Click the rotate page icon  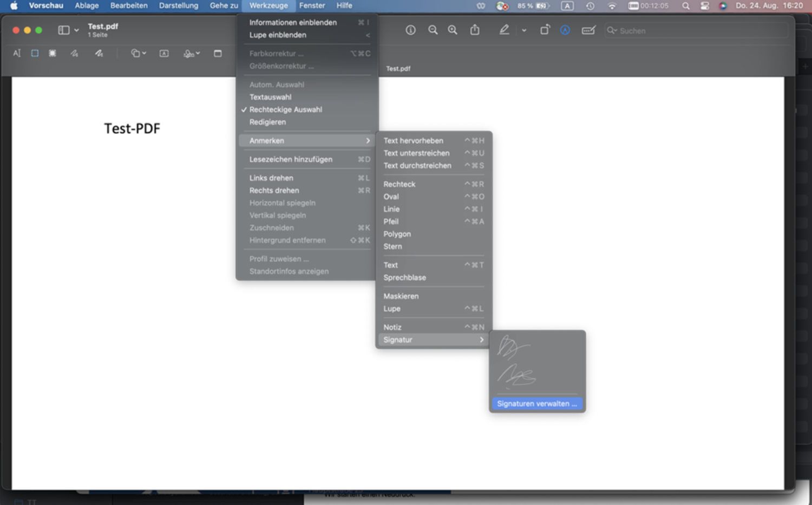(545, 30)
